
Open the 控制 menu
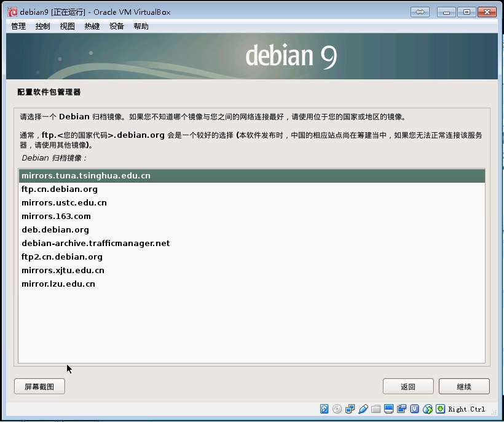43,26
